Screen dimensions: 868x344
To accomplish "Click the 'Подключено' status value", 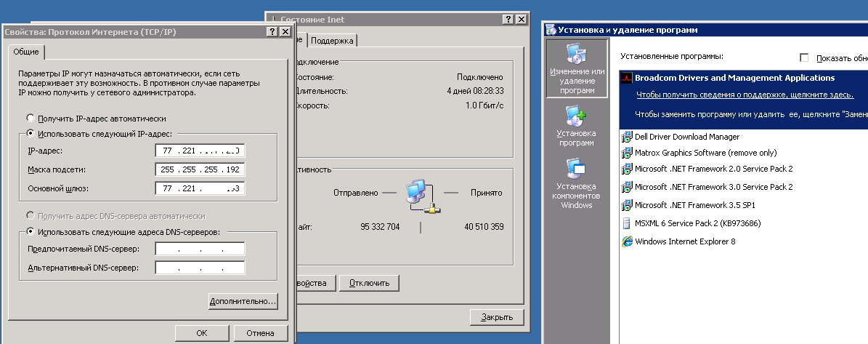I will click(480, 77).
